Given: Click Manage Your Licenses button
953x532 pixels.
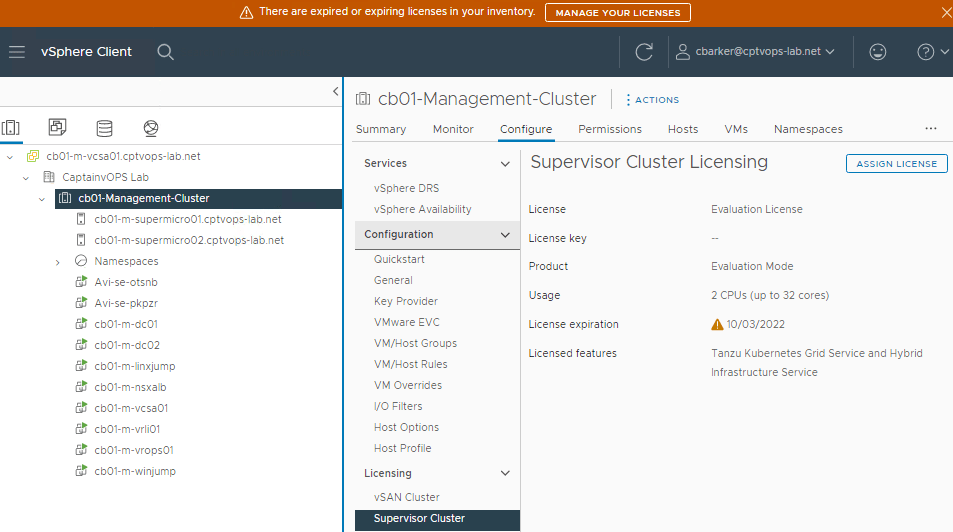Looking at the screenshot, I should (x=617, y=13).
